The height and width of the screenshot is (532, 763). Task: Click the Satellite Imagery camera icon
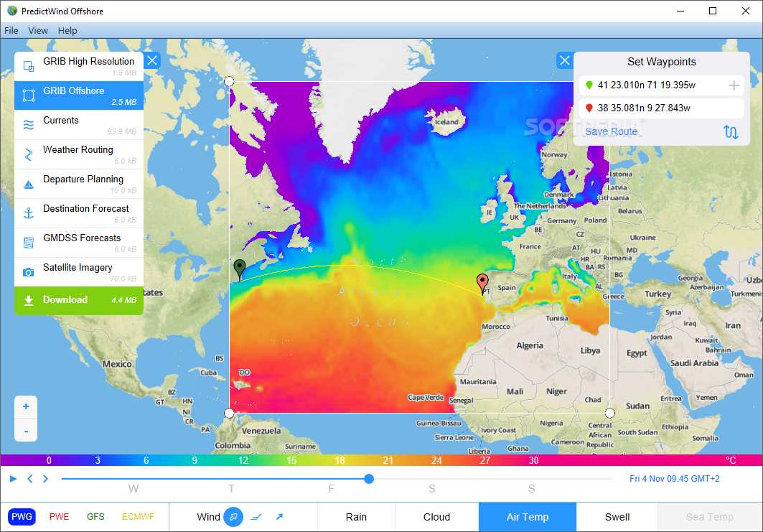pyautogui.click(x=29, y=272)
